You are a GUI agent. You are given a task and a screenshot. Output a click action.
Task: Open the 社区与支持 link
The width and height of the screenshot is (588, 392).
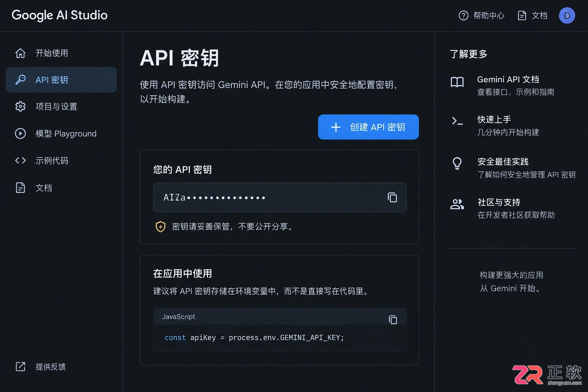tap(499, 202)
